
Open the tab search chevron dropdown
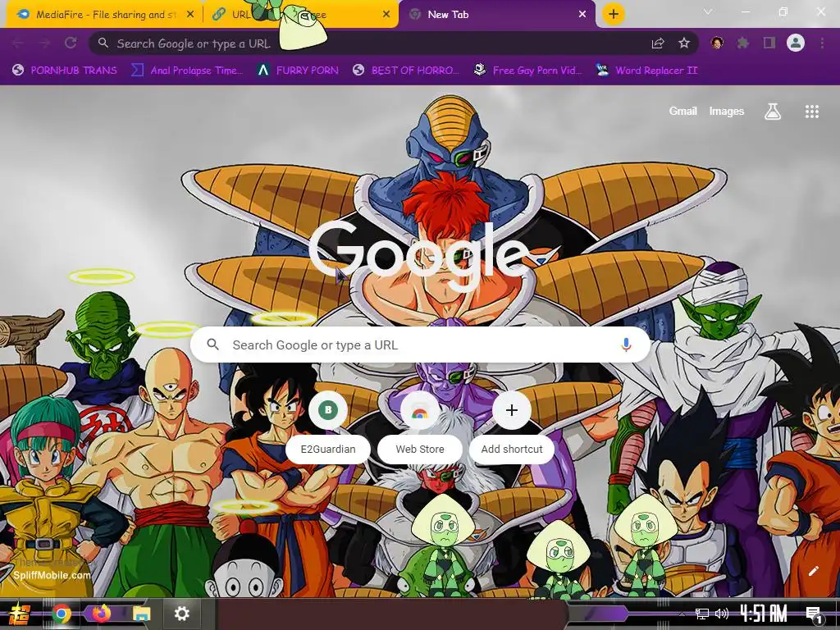pyautogui.click(x=708, y=11)
